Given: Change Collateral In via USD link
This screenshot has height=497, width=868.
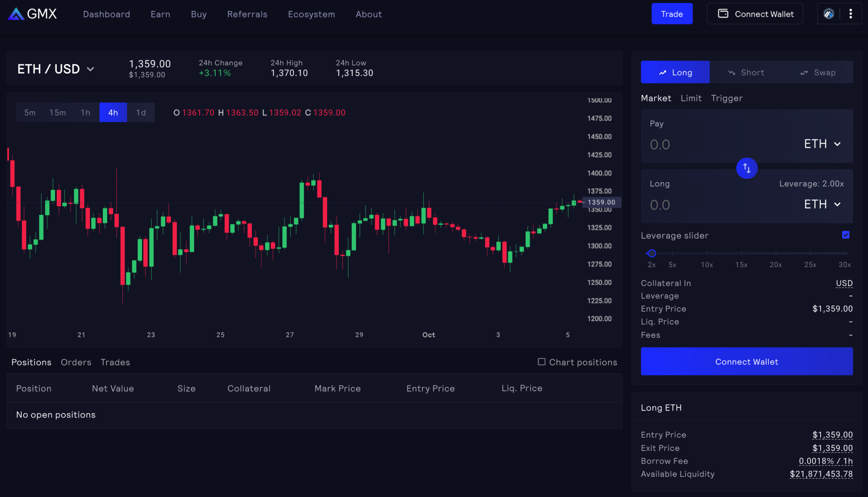Looking at the screenshot, I should [844, 283].
